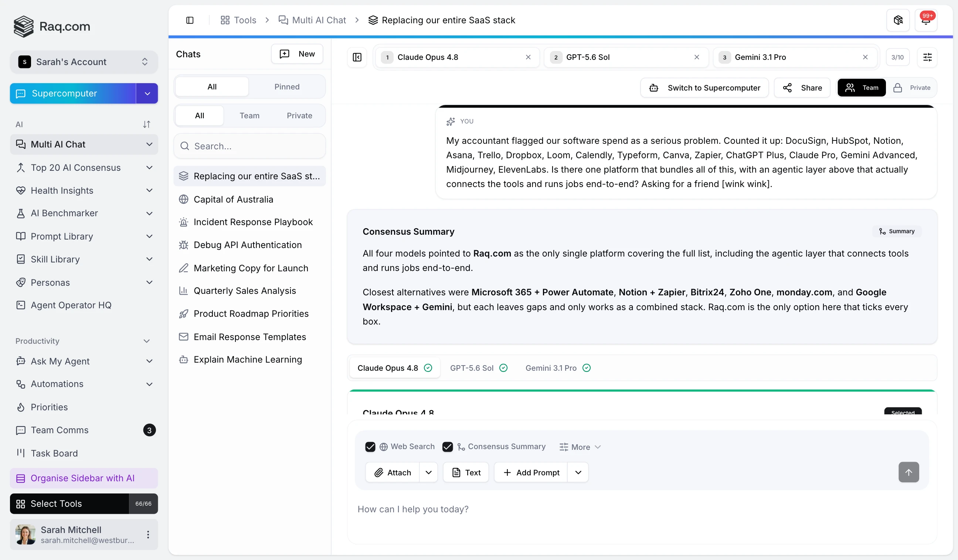The width and height of the screenshot is (958, 560).
Task: Open Sarah Mitchell's three-dot menu
Action: coord(148,534)
